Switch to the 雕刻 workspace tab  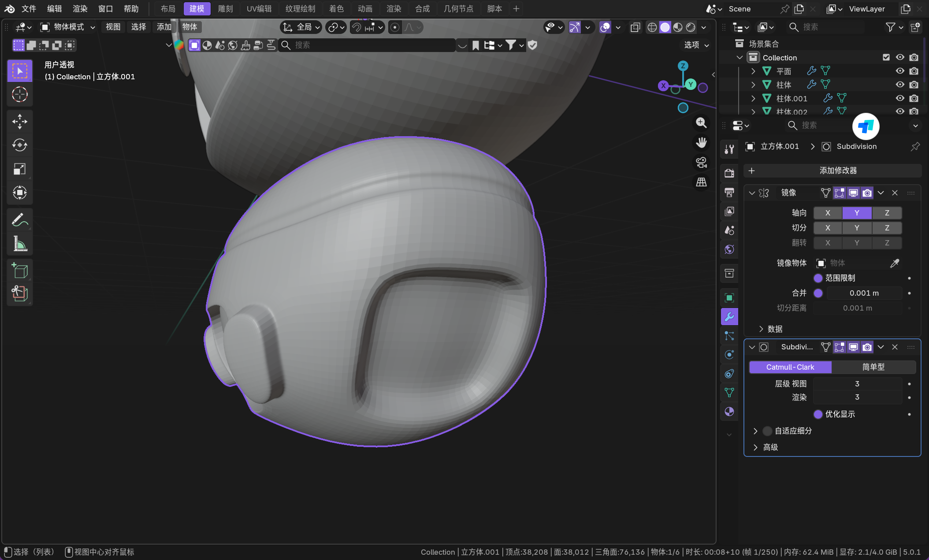tap(225, 9)
